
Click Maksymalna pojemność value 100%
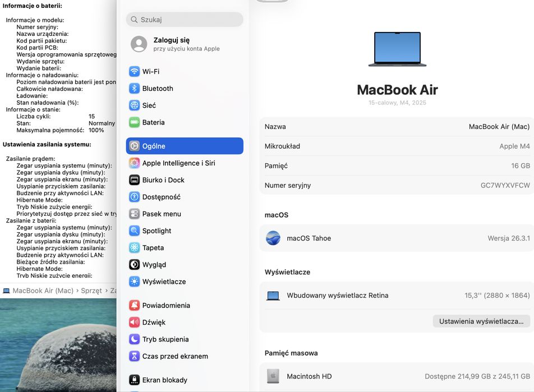click(96, 130)
